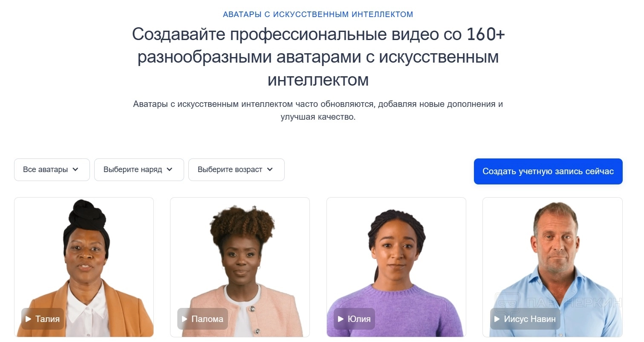644x342 pixels.
Task: Click the chevron arrow beside Все аватары
Action: click(75, 170)
